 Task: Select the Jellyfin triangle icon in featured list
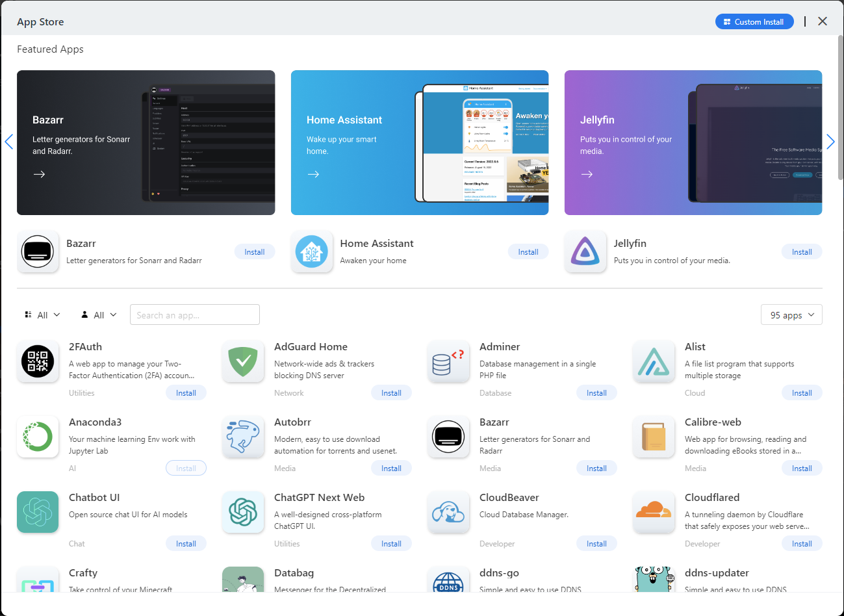coord(585,252)
